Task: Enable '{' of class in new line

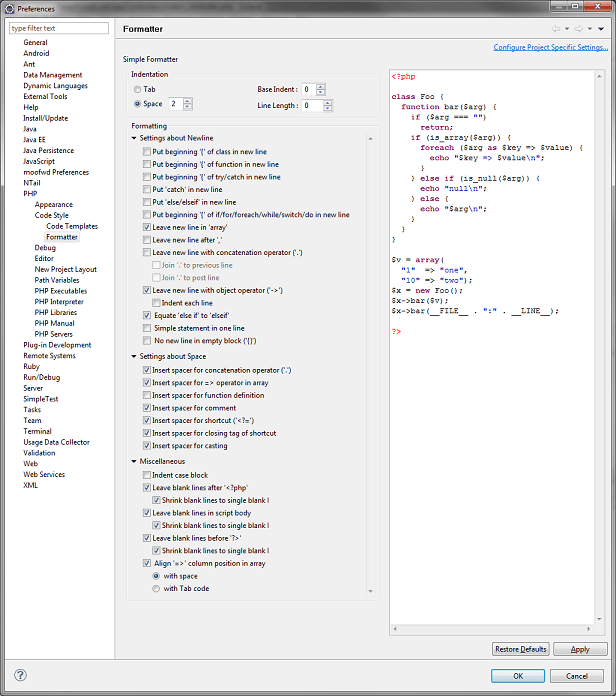Action: point(147,152)
